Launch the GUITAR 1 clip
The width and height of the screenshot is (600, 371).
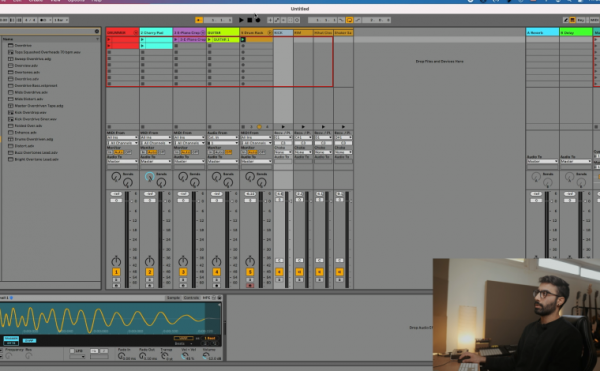pyautogui.click(x=209, y=40)
